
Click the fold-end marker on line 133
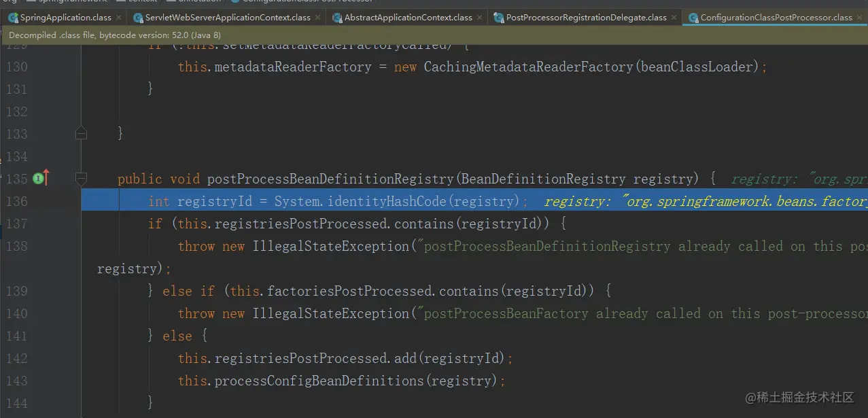pyautogui.click(x=81, y=134)
